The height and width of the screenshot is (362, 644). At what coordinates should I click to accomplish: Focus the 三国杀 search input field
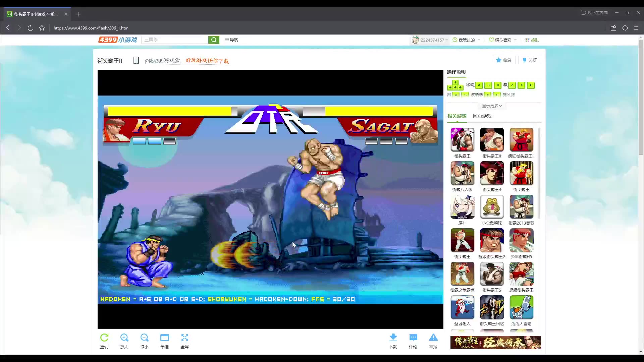click(x=175, y=40)
